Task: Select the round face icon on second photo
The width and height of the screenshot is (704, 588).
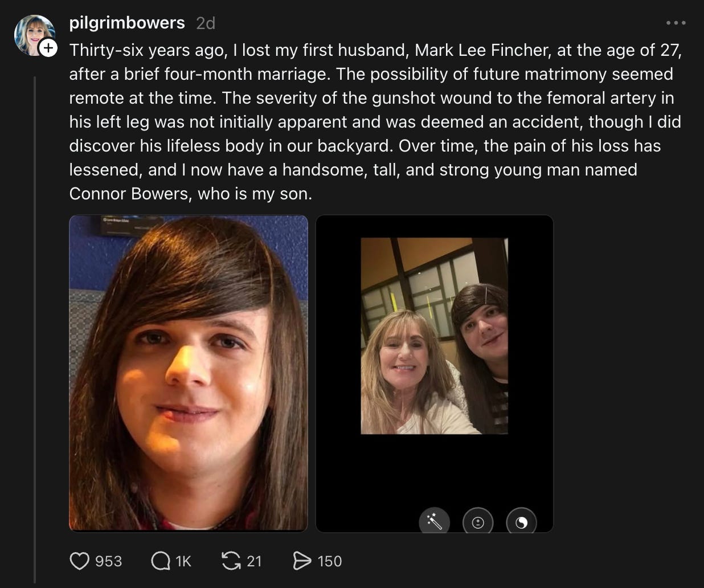Action: click(478, 521)
